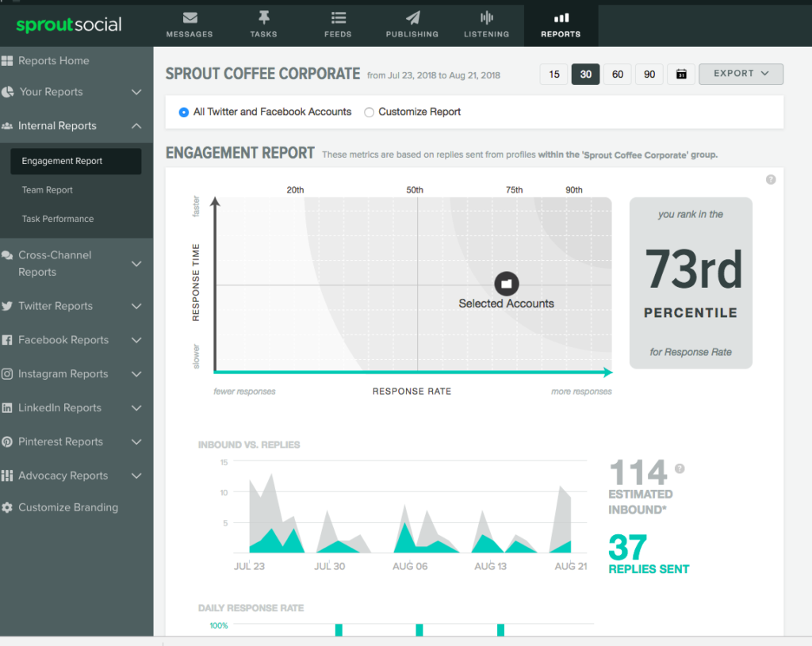Screen dimensions: 812x646
Task: Click the 73rd percentile card
Action: point(691,283)
